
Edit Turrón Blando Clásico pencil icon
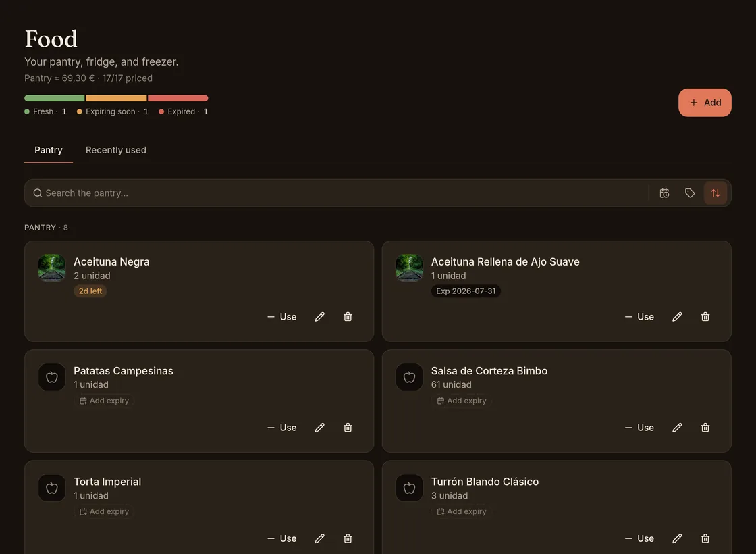pyautogui.click(x=677, y=538)
